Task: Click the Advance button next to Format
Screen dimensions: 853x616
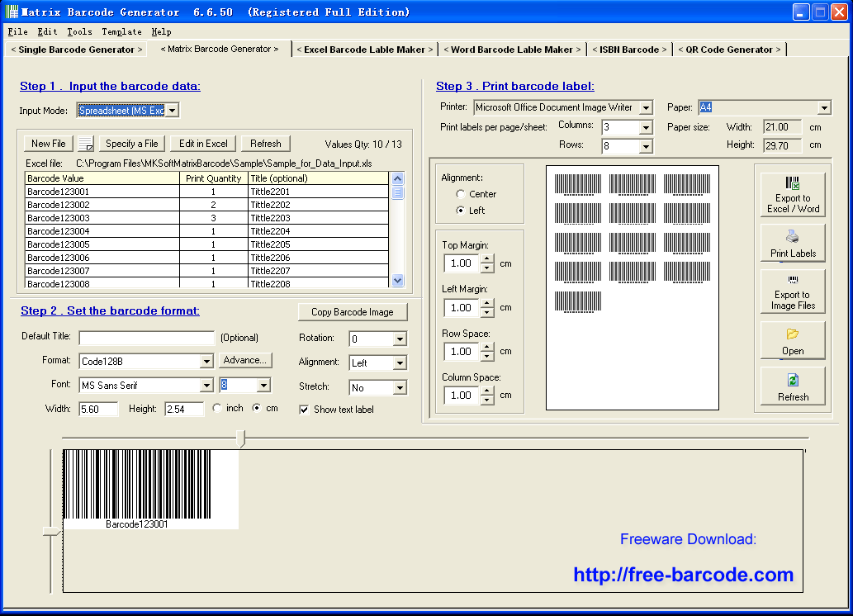Action: coord(246,362)
